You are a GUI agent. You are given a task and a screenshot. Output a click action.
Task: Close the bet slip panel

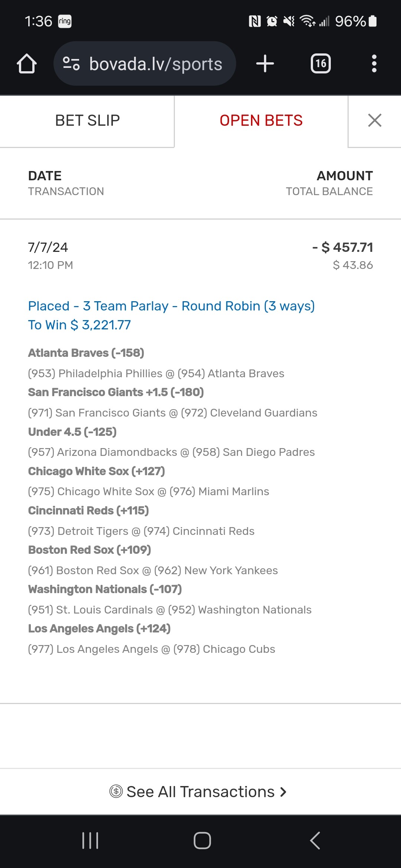[x=374, y=121]
